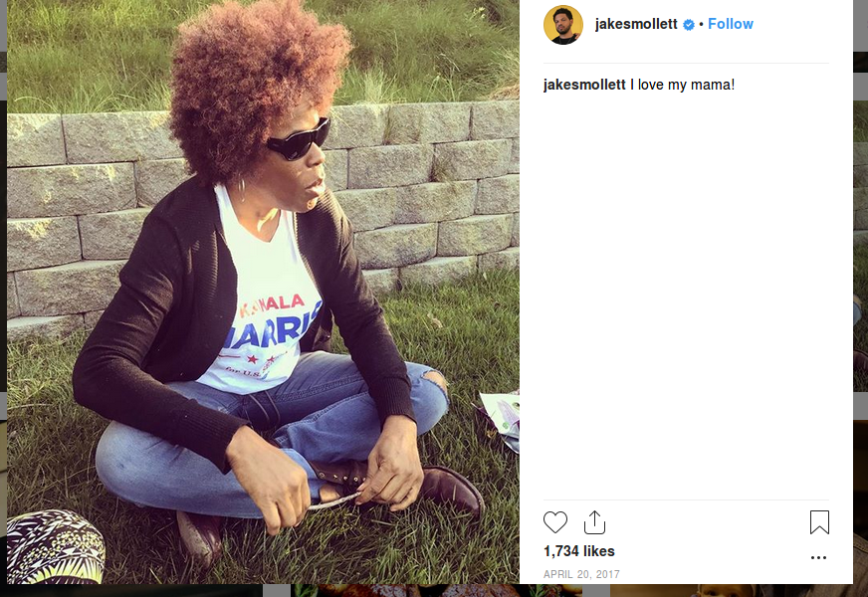
Task: Click the blue verified badge icon
Action: coord(688,25)
